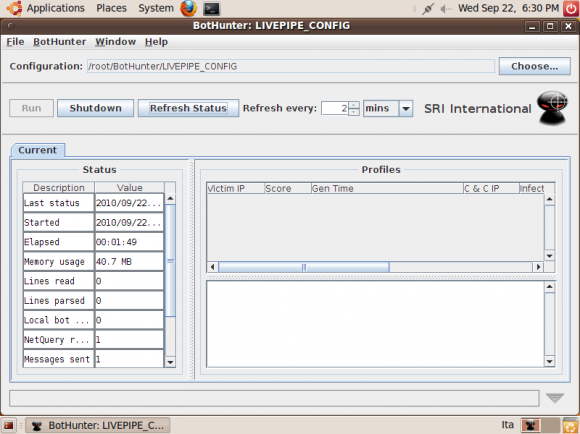
Task: Open the BotHunter menu
Action: click(x=60, y=42)
